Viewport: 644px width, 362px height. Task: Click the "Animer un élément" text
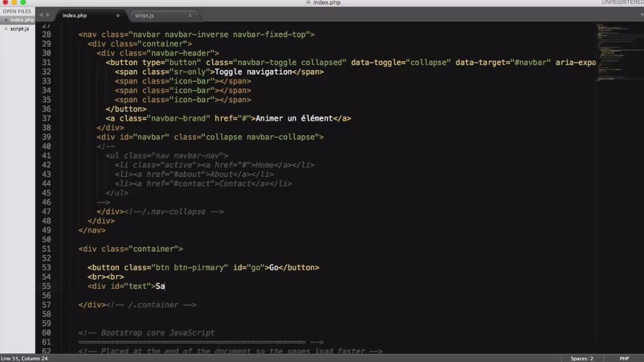[x=294, y=118]
